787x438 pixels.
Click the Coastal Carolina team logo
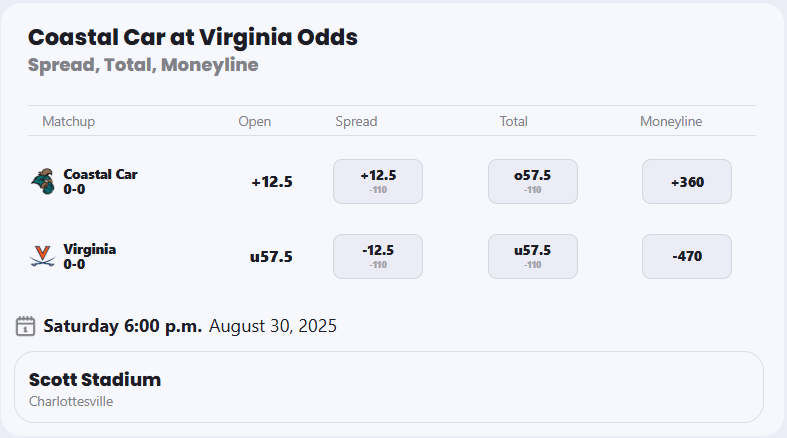[x=42, y=182]
